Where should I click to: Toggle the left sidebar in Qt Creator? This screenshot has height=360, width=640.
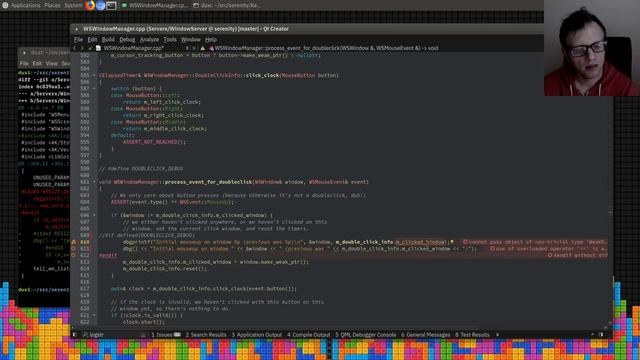pos(75,335)
